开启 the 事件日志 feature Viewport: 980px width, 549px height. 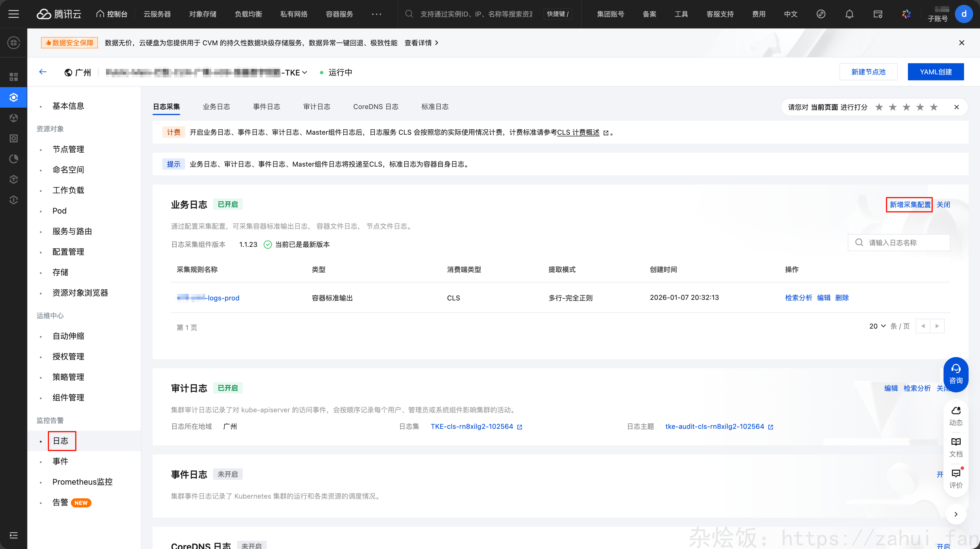[940, 474]
